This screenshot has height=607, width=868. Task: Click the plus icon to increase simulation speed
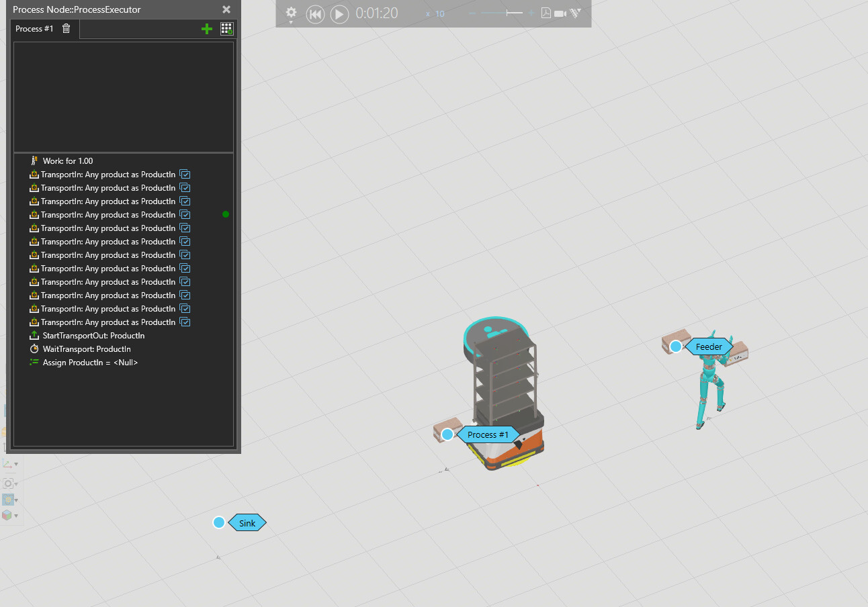pos(531,13)
